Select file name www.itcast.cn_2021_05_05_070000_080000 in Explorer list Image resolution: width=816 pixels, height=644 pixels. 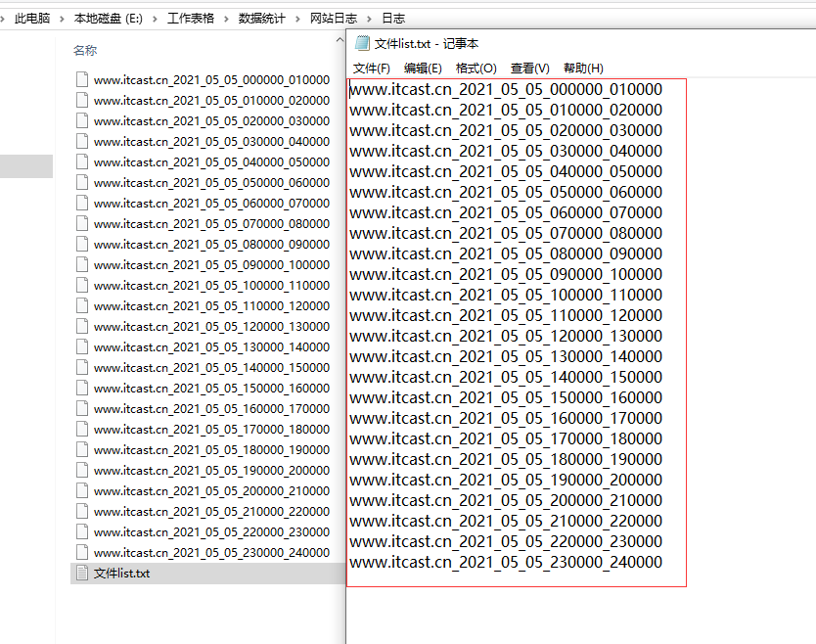click(211, 223)
